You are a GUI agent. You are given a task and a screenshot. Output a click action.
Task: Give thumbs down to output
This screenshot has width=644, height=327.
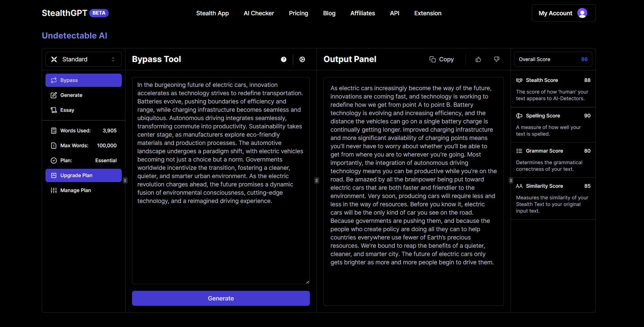point(496,59)
